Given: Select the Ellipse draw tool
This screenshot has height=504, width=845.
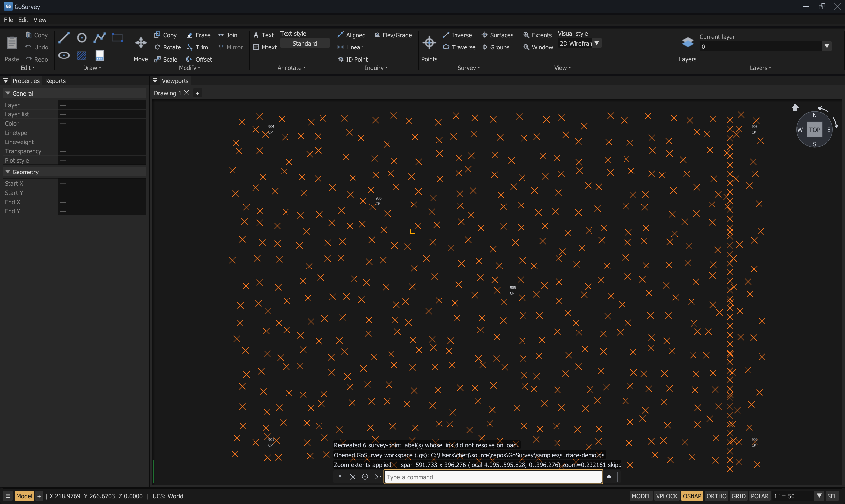Looking at the screenshot, I should click(x=64, y=55).
